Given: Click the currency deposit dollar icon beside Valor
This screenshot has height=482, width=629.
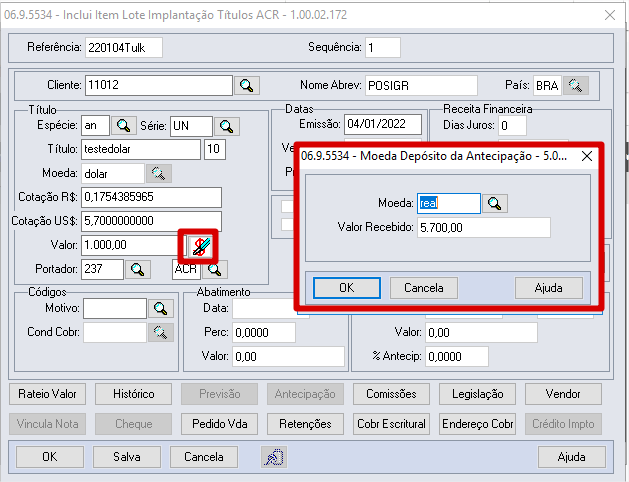Looking at the screenshot, I should [x=200, y=246].
